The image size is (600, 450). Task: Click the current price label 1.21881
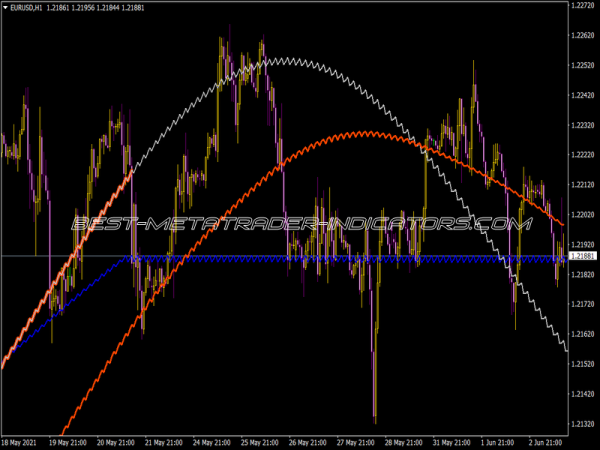point(583,256)
